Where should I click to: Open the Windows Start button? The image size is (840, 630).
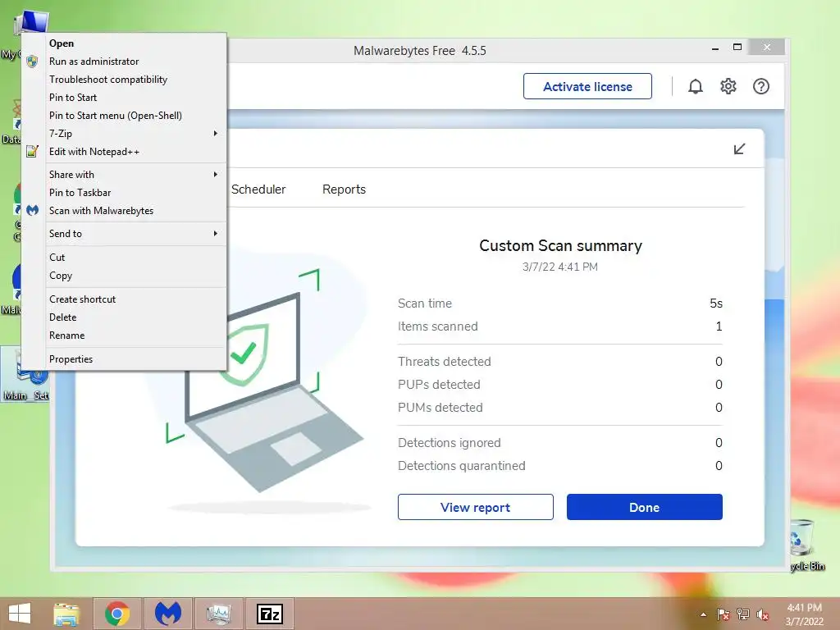point(20,614)
